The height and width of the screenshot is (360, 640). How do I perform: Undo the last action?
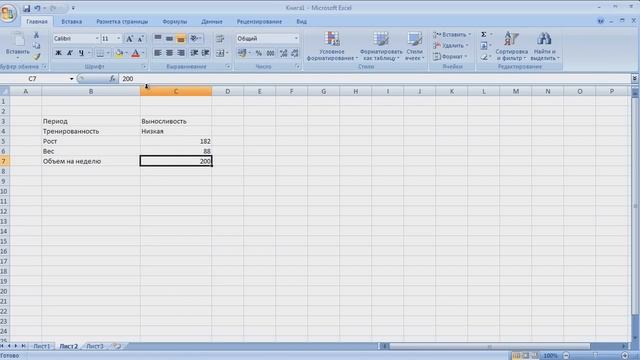pos(37,8)
